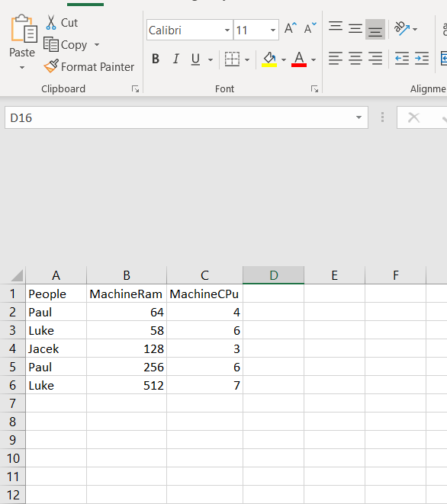Click the Increase Indent icon
The width and height of the screenshot is (447, 504).
[422, 59]
